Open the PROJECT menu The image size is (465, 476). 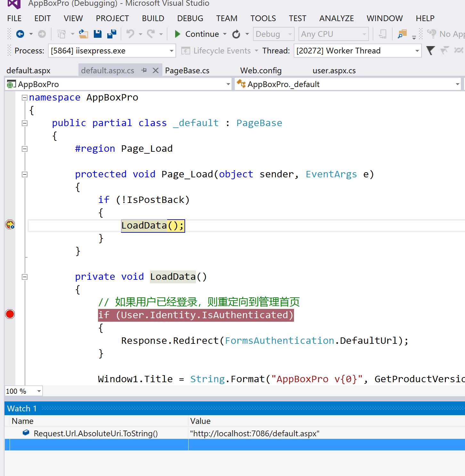112,18
